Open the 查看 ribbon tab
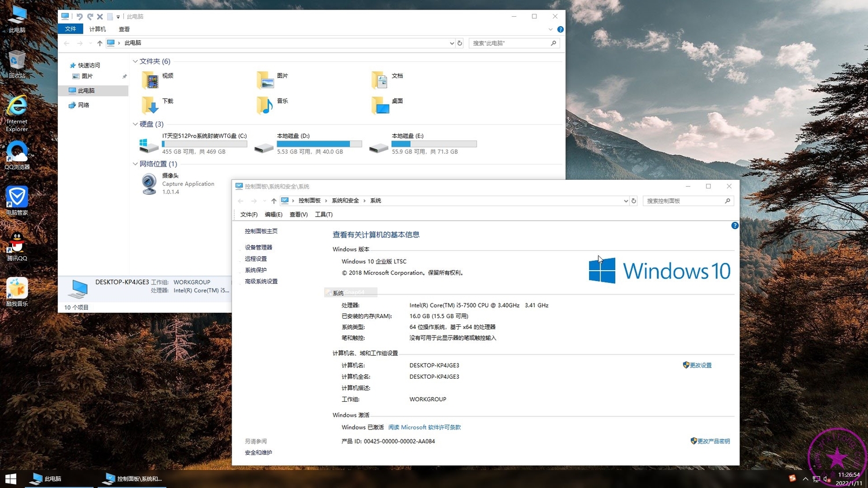This screenshot has width=868, height=488. tap(124, 29)
